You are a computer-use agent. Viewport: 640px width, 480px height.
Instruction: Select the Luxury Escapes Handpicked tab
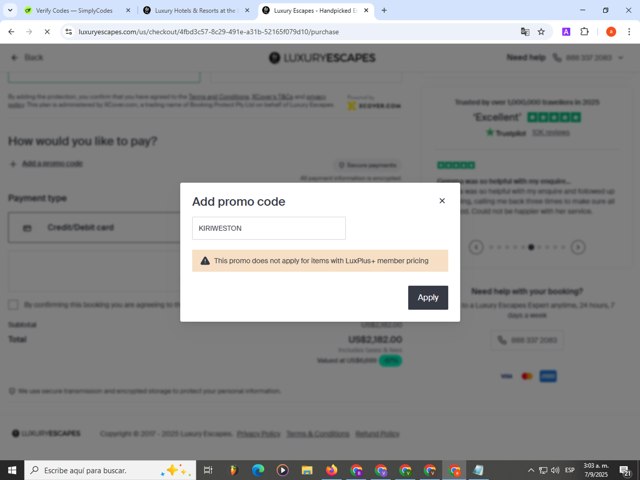(x=315, y=11)
